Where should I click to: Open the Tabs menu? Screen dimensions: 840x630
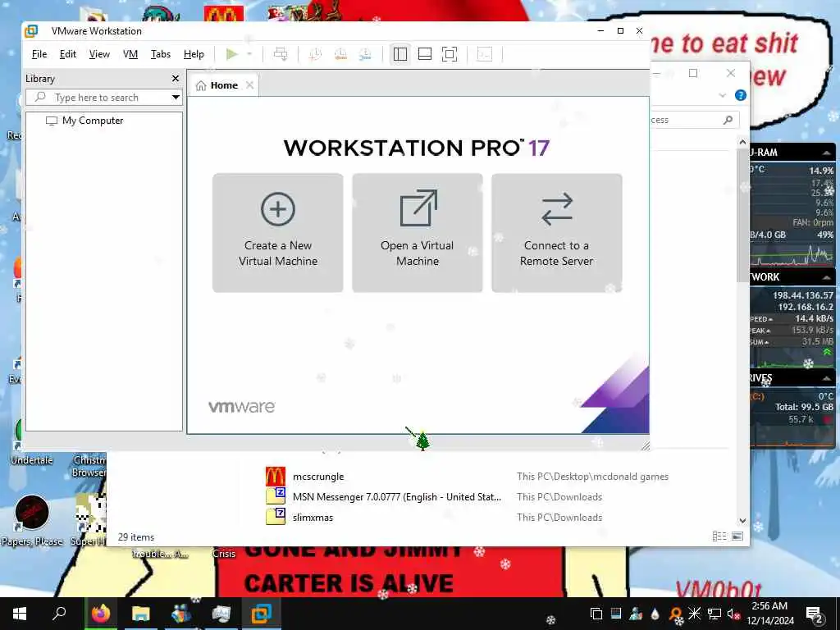point(160,54)
